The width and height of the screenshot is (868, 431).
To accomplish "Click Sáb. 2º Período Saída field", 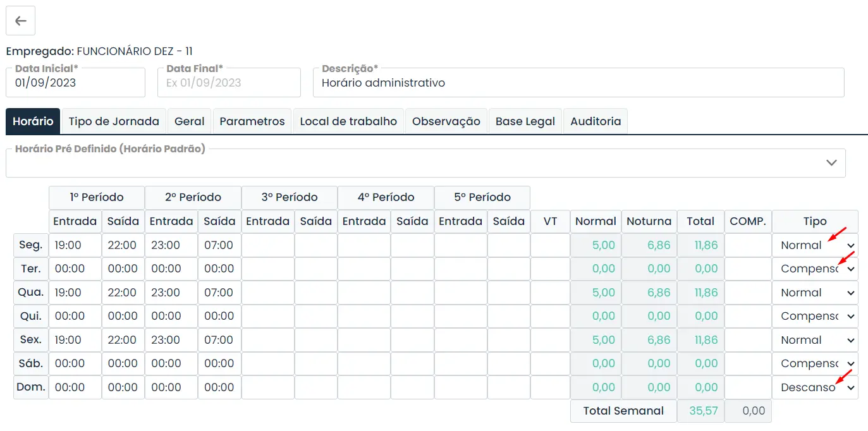I will click(x=219, y=363).
